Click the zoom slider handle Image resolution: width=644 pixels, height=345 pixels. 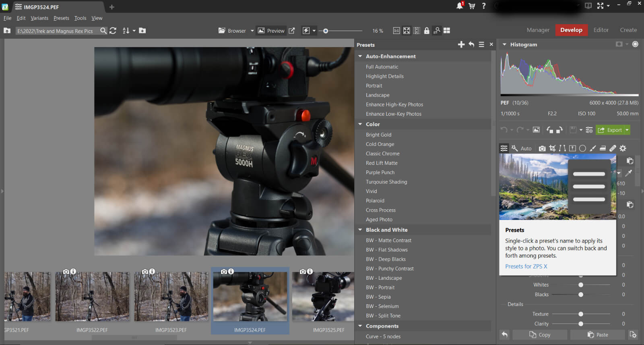click(x=326, y=31)
